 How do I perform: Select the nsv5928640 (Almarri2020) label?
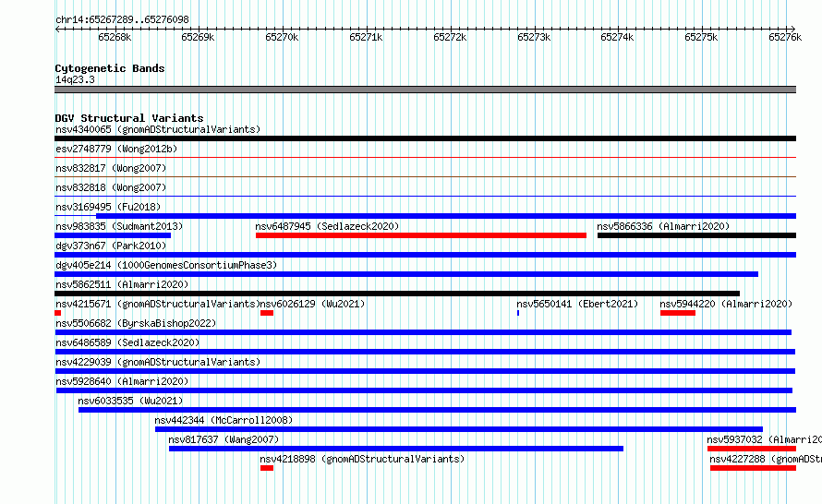coord(122,381)
